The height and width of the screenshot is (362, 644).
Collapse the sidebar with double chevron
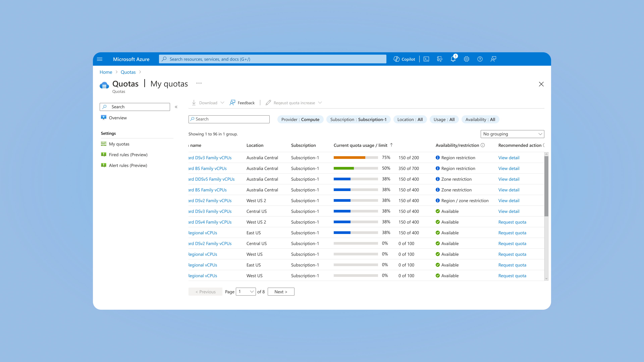[176, 107]
